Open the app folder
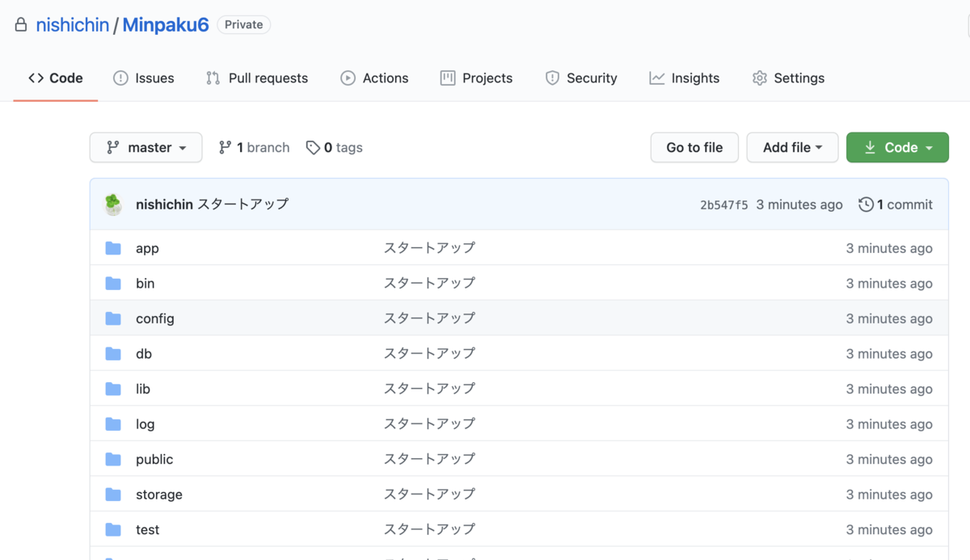The height and width of the screenshot is (560, 970). 147,248
